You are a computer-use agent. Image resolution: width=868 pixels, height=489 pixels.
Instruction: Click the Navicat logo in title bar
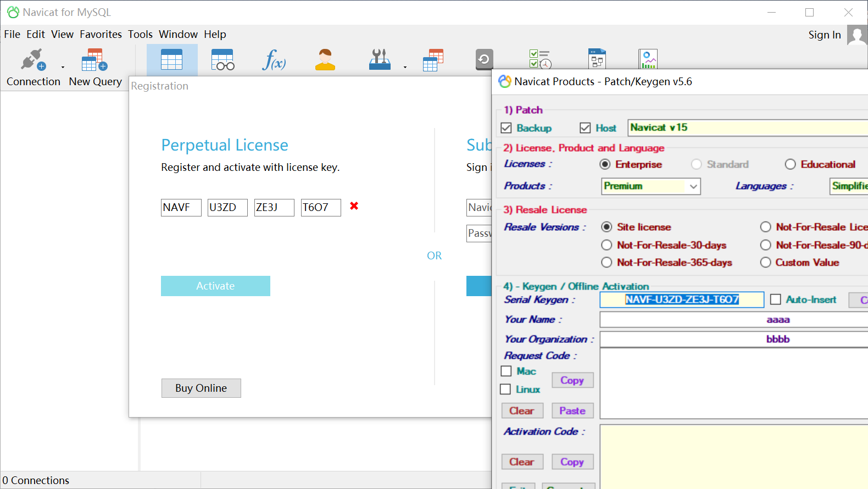[x=13, y=12]
